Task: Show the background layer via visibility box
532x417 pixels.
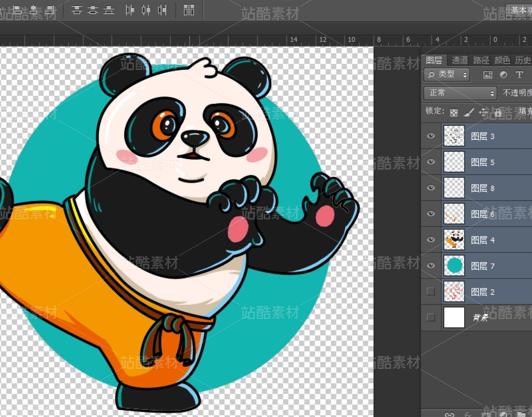Action: 430,318
